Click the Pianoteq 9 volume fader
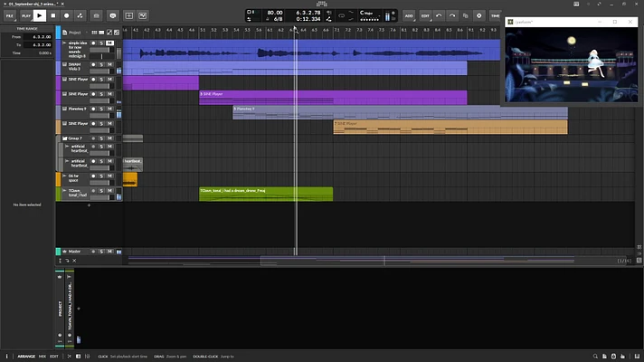 (102, 116)
